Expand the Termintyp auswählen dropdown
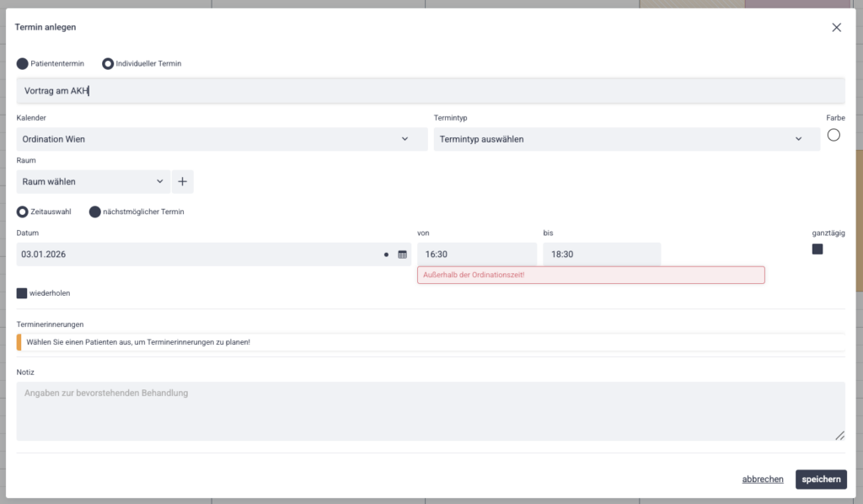Screen dimensions: 863x504 tap(626, 139)
